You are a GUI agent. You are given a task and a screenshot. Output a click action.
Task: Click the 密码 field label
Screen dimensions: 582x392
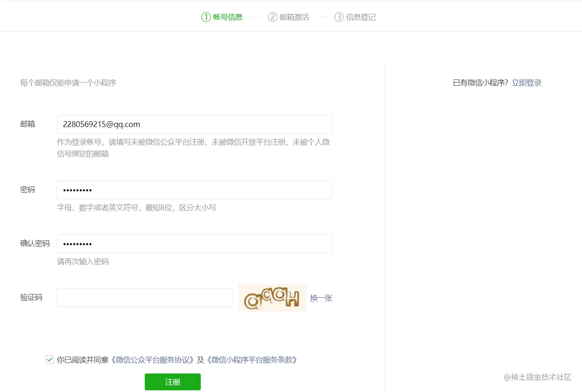pos(28,190)
